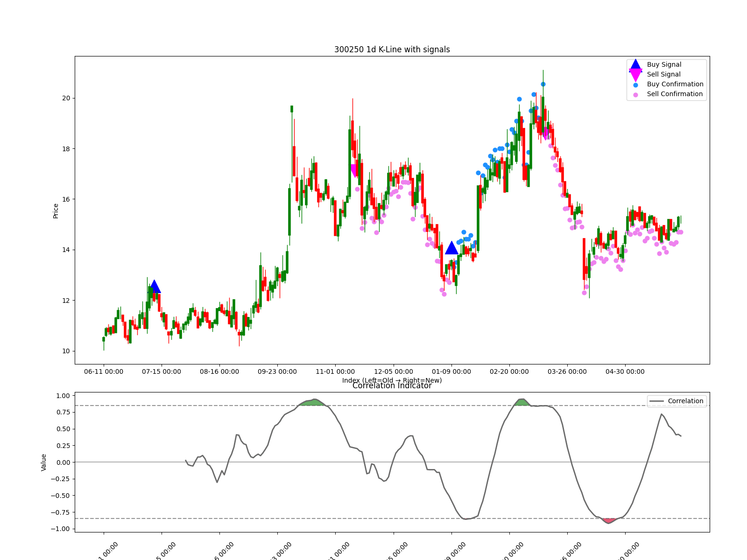
Task: Click the blue Buy Confirmation dot in legend
Action: (x=635, y=85)
